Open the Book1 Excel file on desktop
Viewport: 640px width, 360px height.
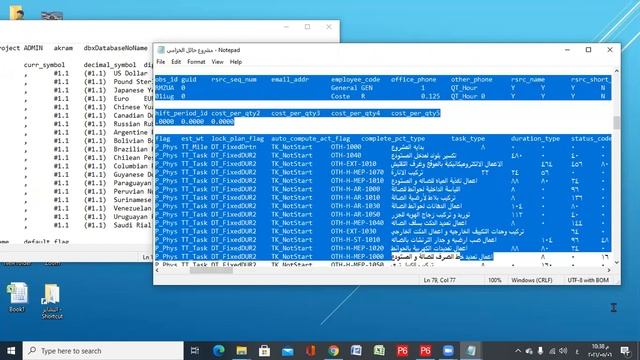[x=17, y=297]
